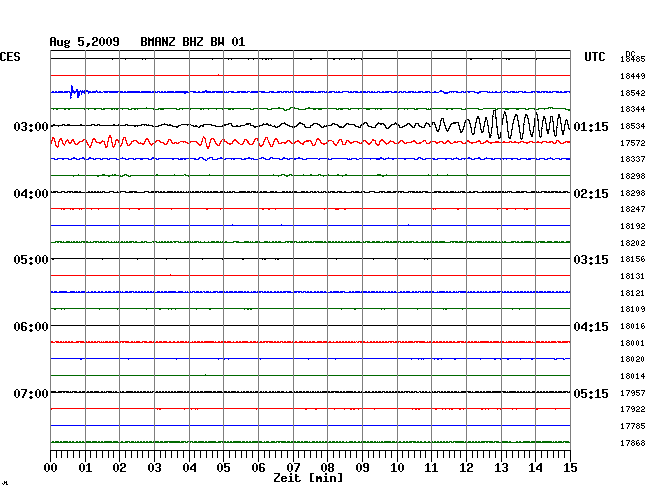Select the station title BMANZ BHZ BW 01
650x494 pixels.
click(193, 42)
